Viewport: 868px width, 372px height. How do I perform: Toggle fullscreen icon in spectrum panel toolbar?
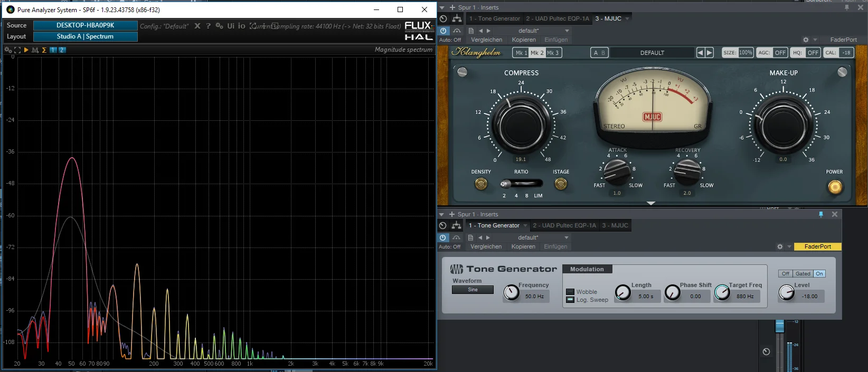[17, 50]
